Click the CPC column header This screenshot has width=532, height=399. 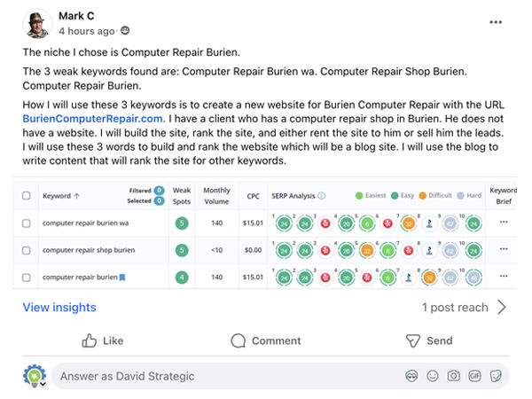253,196
